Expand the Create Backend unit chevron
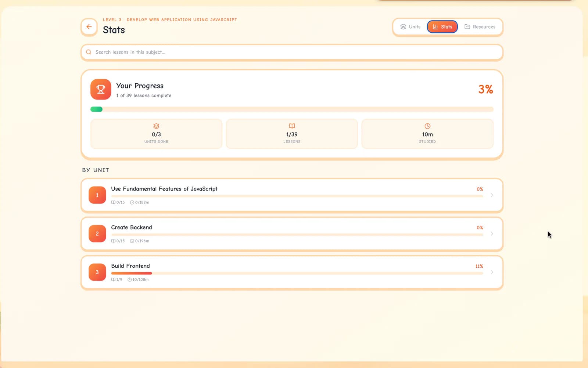The image size is (588, 368). [492, 234]
